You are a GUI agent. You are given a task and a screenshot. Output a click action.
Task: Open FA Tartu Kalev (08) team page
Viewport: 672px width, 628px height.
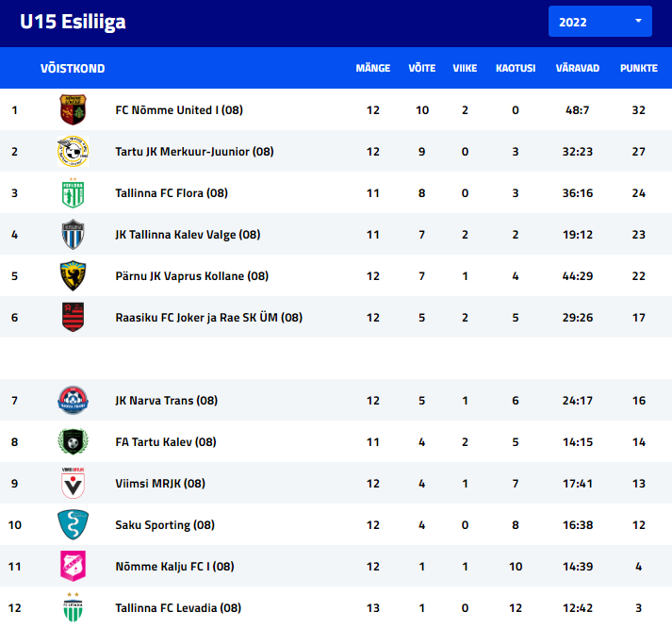pos(166,442)
